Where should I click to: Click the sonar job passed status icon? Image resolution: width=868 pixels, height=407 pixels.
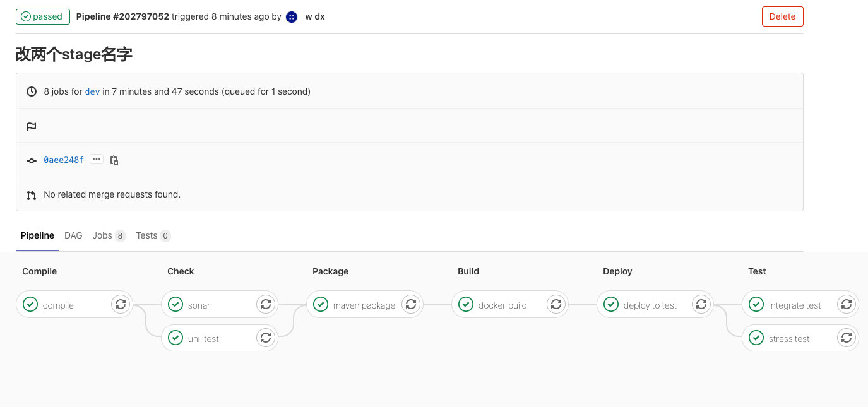(175, 304)
